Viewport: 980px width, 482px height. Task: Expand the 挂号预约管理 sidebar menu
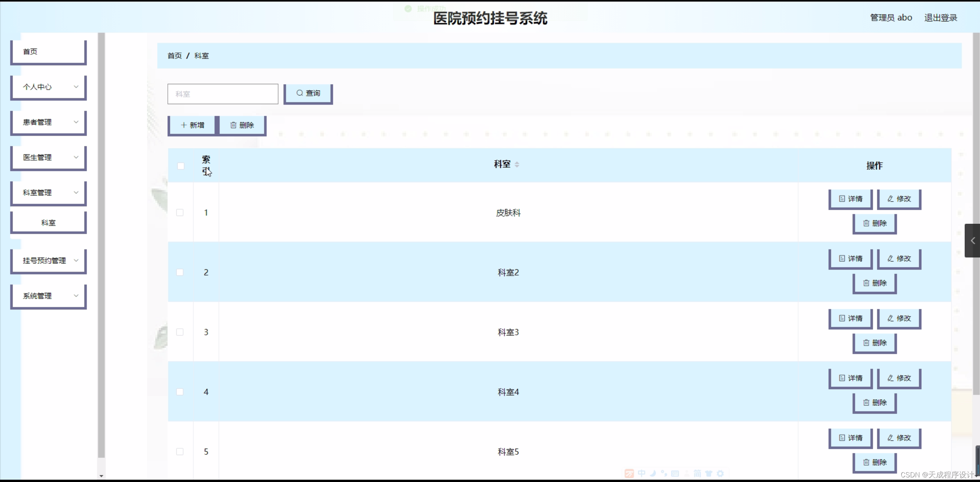pos(48,261)
